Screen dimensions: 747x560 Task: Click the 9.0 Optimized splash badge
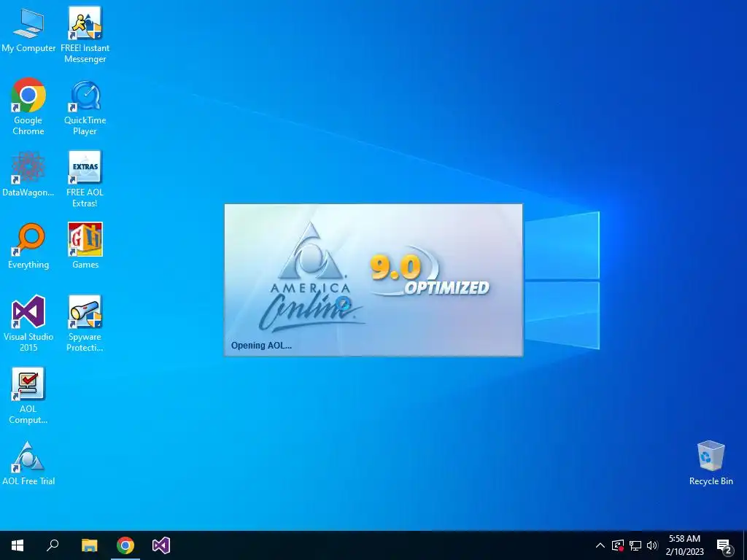pyautogui.click(x=429, y=273)
